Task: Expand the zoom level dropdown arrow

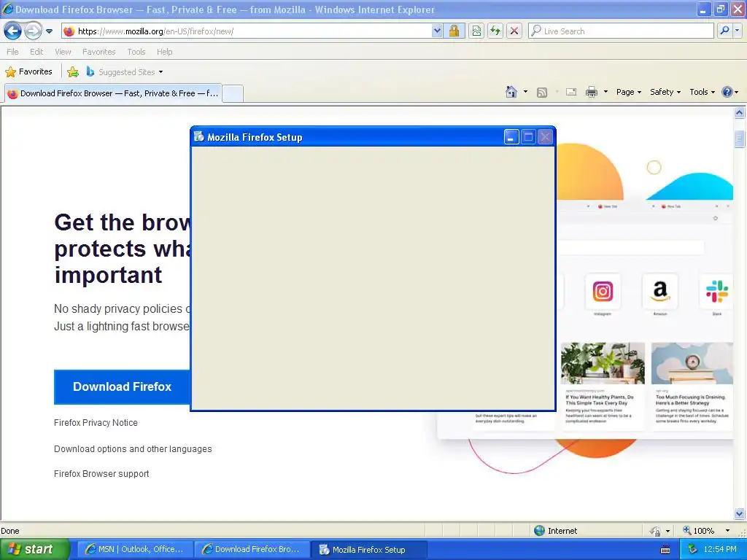Action: (727, 531)
